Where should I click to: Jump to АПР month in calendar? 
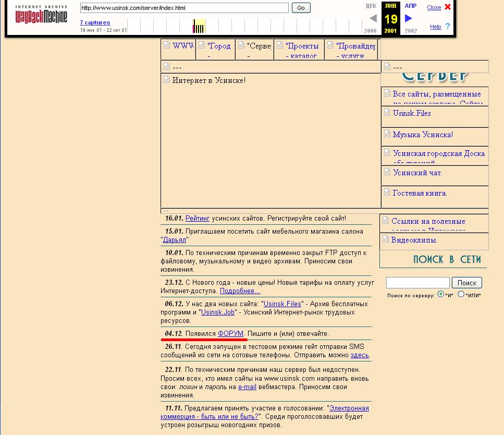tap(410, 6)
